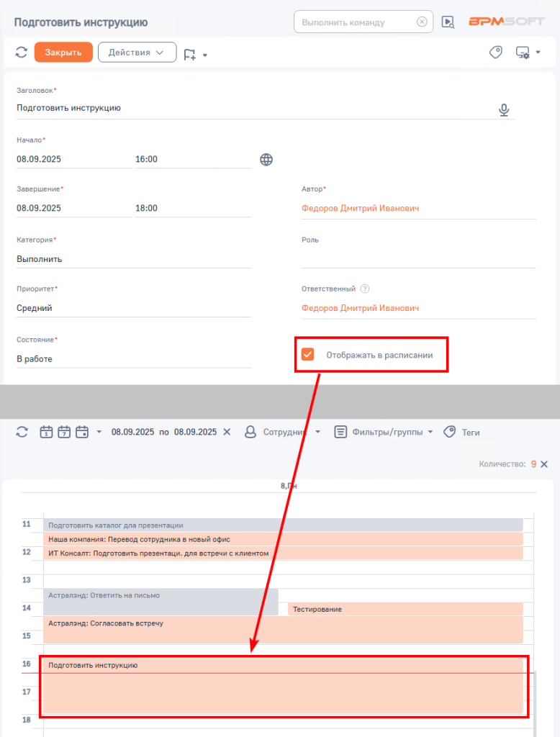Uncheck Отображать в расписании checkbox
The height and width of the screenshot is (737, 560).
307,354
